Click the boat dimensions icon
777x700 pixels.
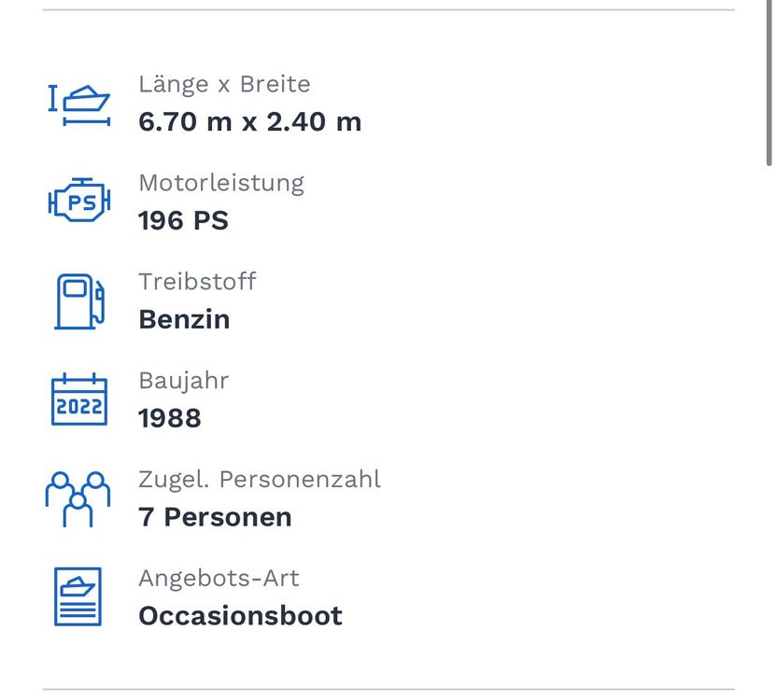click(79, 105)
